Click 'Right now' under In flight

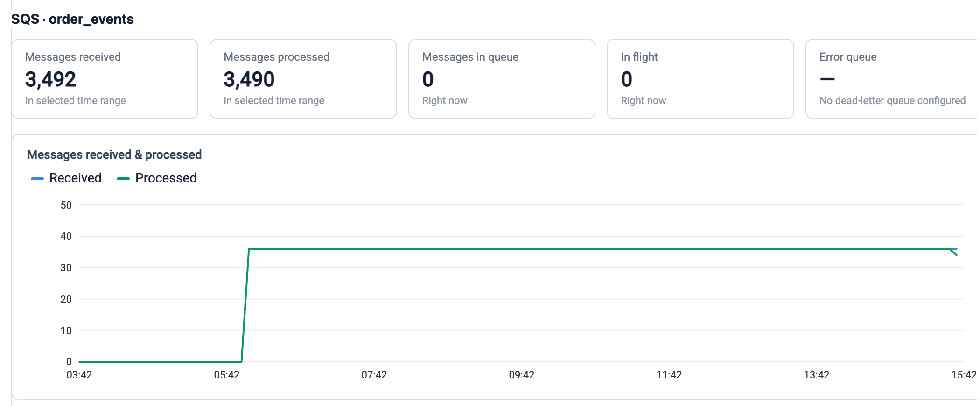tap(644, 101)
